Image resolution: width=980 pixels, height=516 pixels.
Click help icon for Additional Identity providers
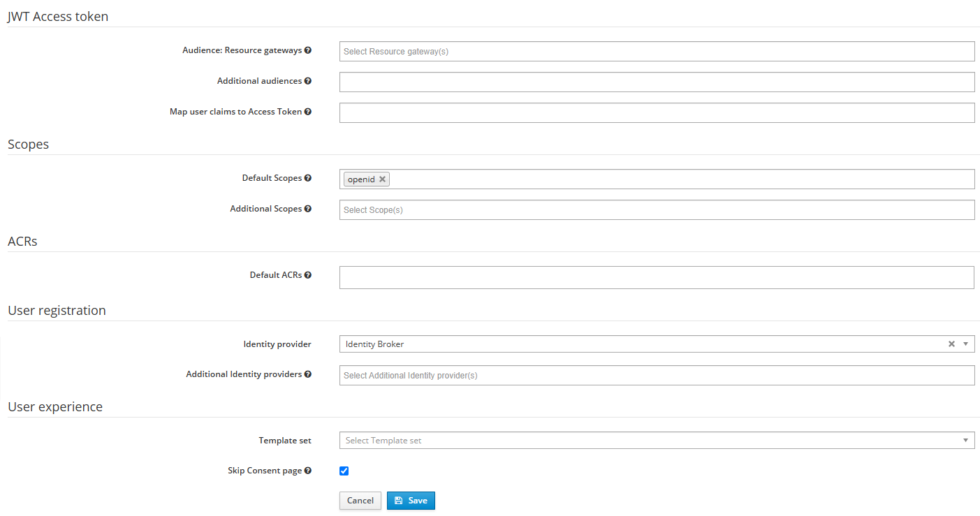308,374
